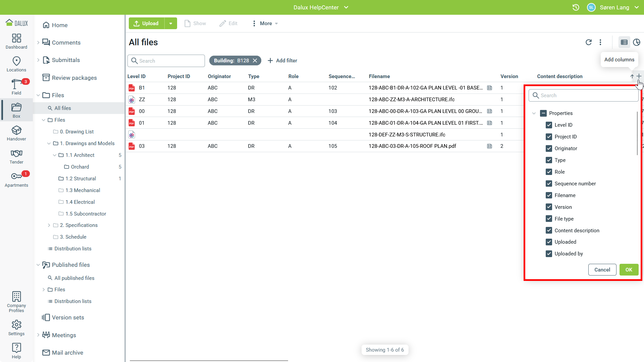
Task: Open the Tender module
Action: tap(16, 156)
